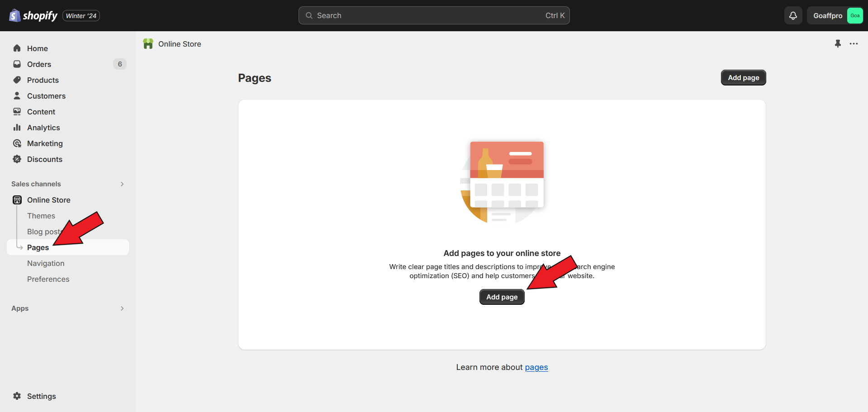This screenshot has width=868, height=412.
Task: Open the three-dot more actions menu
Action: [854, 44]
